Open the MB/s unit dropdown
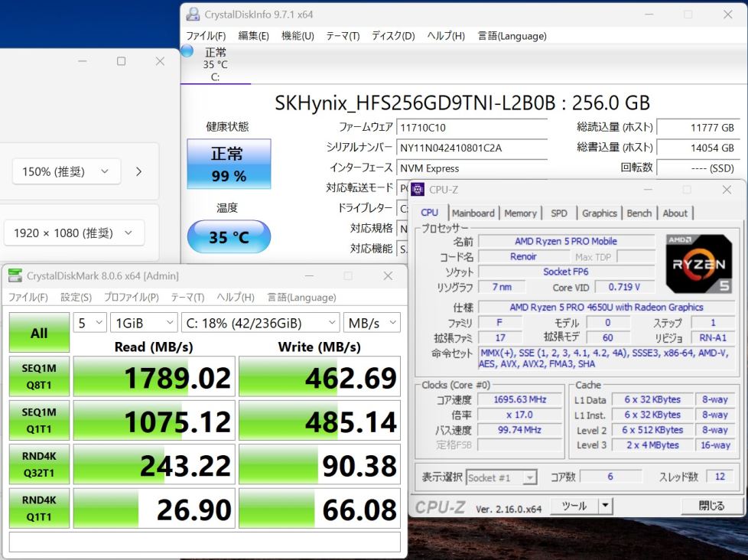 click(x=372, y=323)
